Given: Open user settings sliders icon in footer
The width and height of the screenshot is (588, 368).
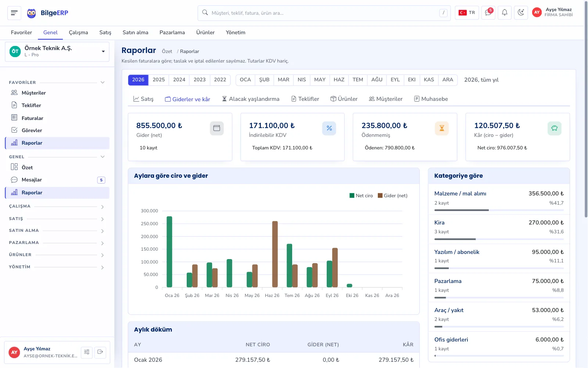Looking at the screenshot, I should (x=87, y=352).
